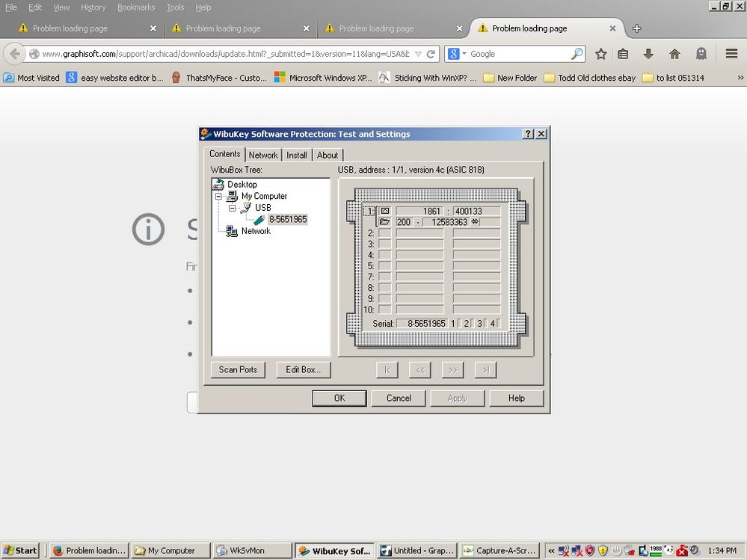Open the Contents tab
Viewport: 747px width, 560px height.
224,154
